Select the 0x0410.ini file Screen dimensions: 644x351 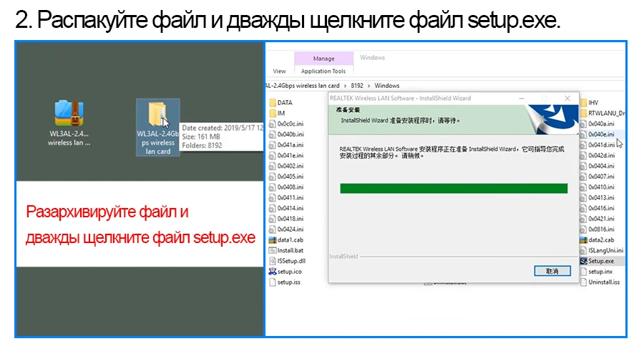(x=597, y=187)
